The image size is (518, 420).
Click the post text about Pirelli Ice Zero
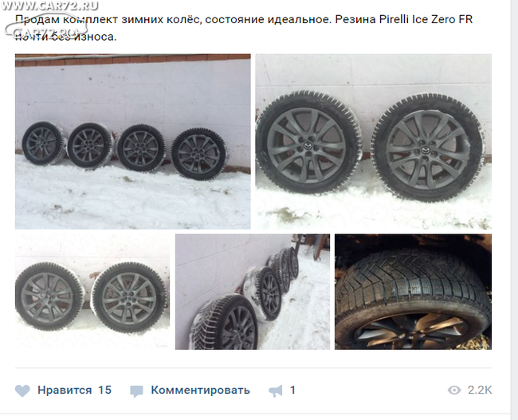click(x=244, y=28)
